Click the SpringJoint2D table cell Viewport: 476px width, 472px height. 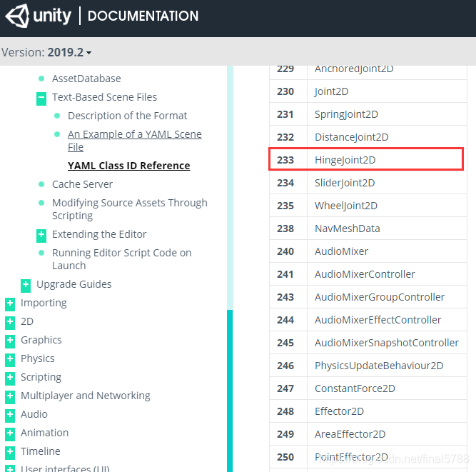tap(387, 114)
